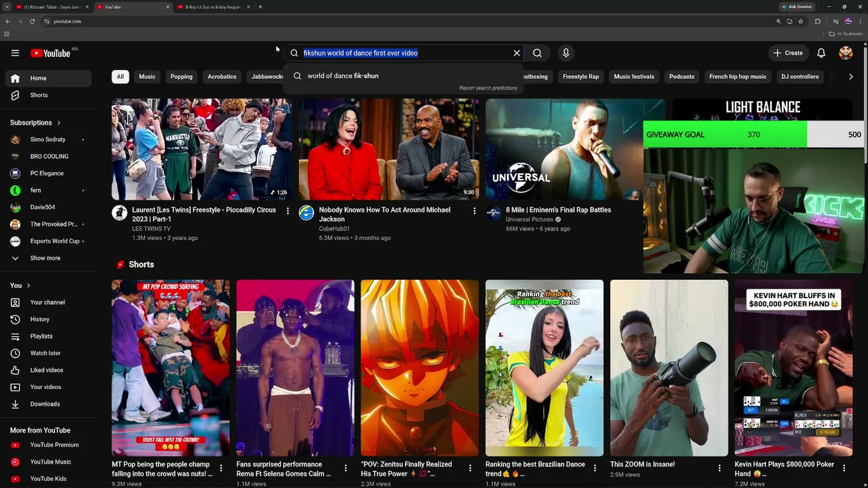
Task: Choose the "world of dance fik-shun" suggestion
Action: pos(403,76)
